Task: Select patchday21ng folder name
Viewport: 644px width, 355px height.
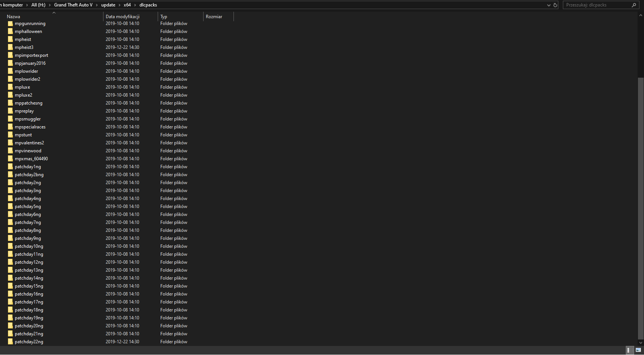Action: point(29,334)
